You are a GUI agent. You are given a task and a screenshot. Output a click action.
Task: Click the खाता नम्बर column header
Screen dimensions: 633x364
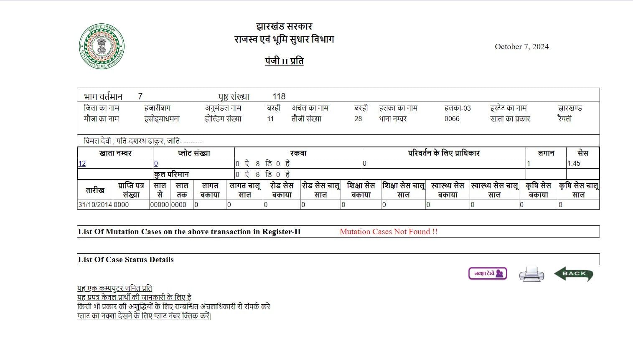115,153
